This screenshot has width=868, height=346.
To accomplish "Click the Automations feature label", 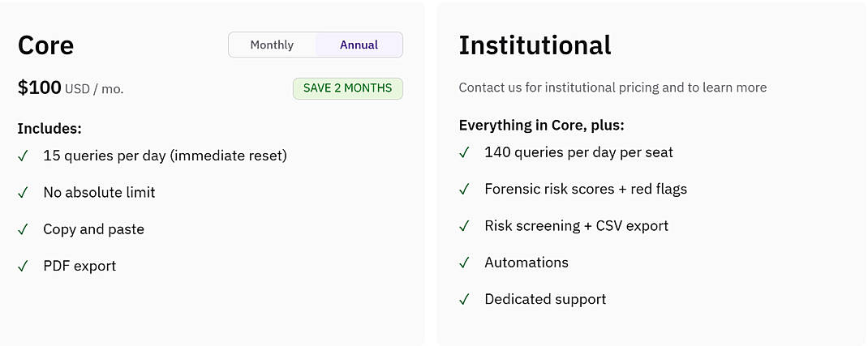I will pos(526,262).
